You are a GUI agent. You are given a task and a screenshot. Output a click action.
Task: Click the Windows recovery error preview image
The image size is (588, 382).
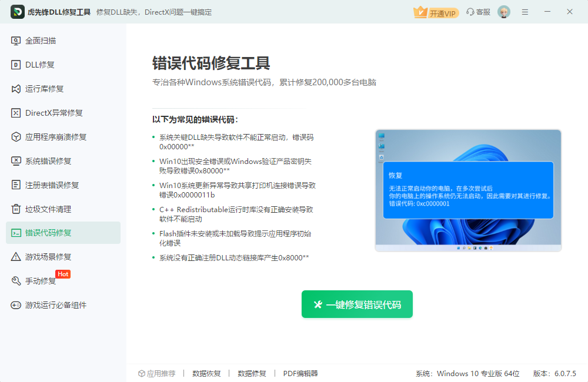468,190
